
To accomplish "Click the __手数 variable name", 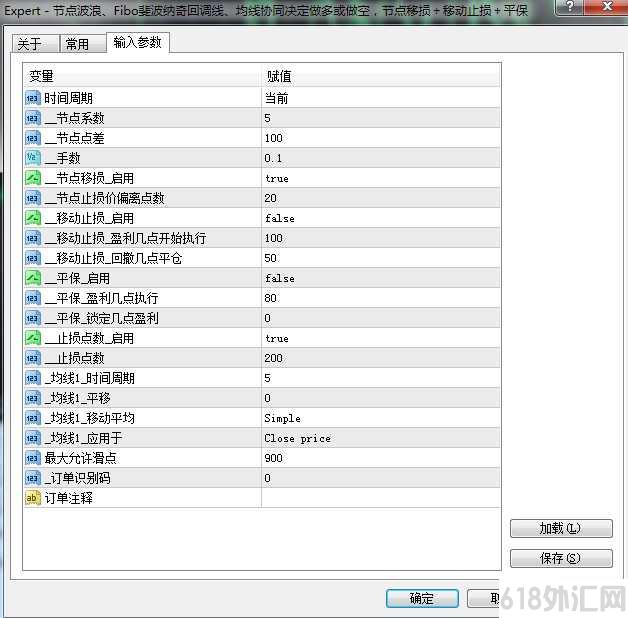I will click(62, 158).
